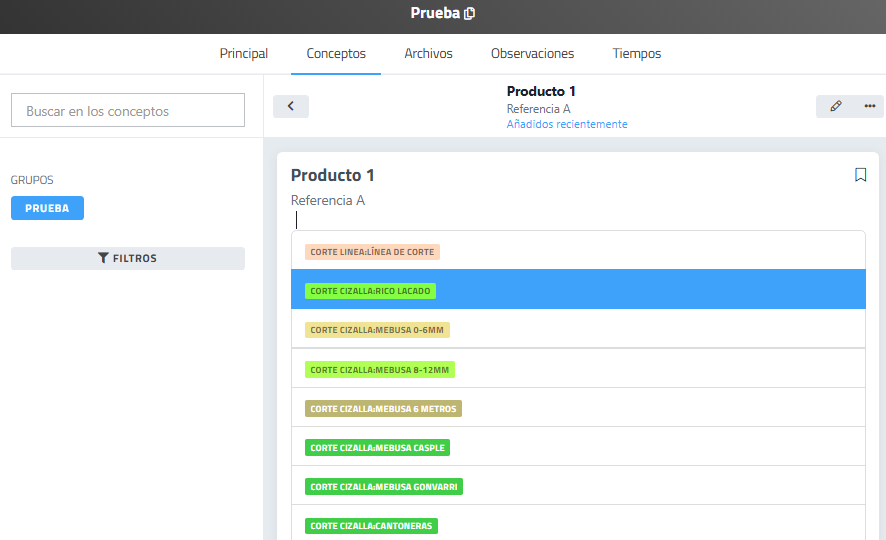Click the pencil edit icon
886x540 pixels.
pos(836,106)
